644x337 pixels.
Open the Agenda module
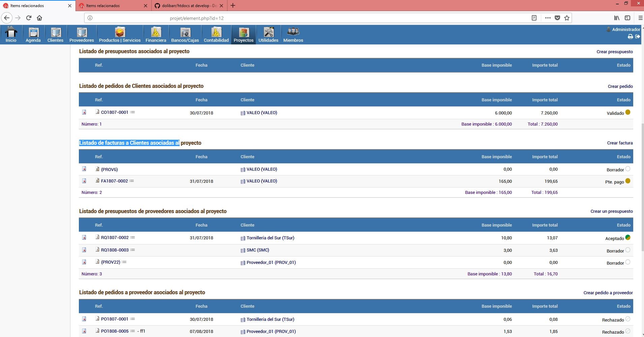coord(33,34)
